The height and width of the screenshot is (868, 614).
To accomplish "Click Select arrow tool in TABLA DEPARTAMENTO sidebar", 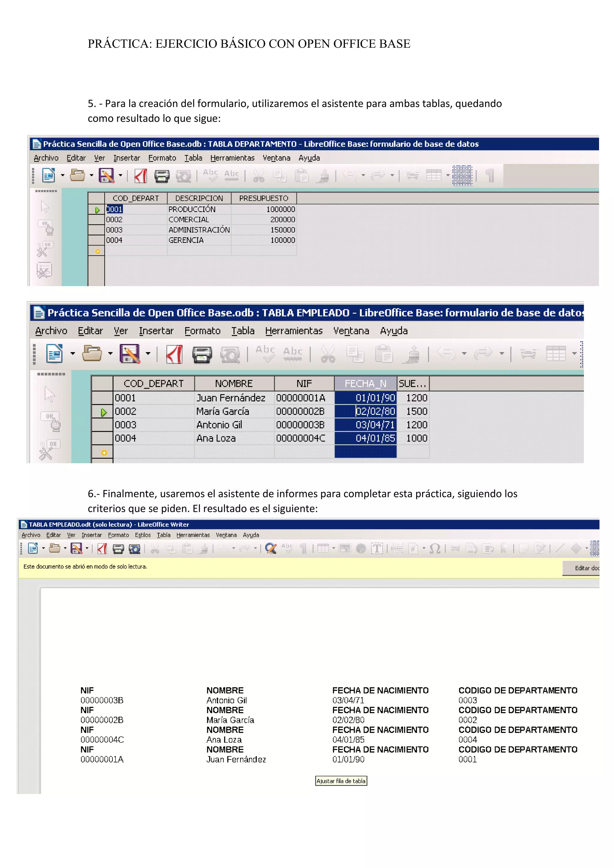I will coord(45,207).
